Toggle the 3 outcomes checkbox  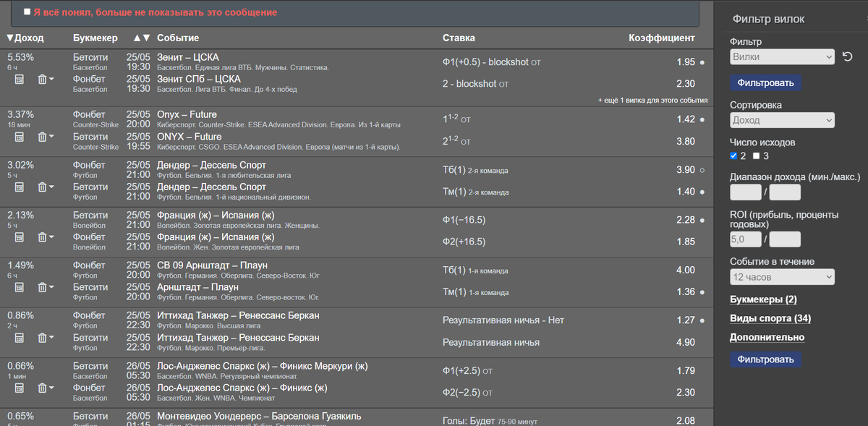757,156
